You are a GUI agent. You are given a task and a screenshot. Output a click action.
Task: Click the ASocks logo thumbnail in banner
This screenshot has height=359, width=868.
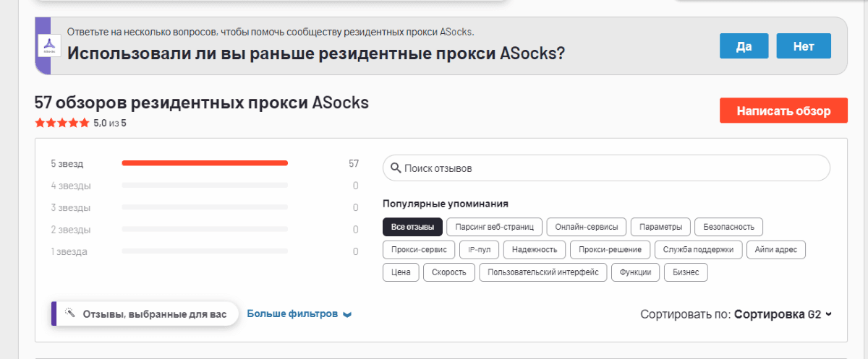(x=50, y=46)
